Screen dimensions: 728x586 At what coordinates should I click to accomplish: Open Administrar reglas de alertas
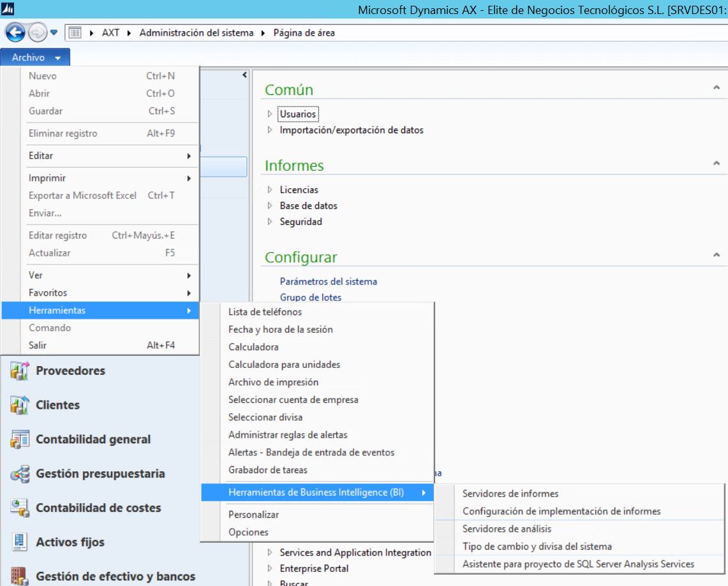318,436
